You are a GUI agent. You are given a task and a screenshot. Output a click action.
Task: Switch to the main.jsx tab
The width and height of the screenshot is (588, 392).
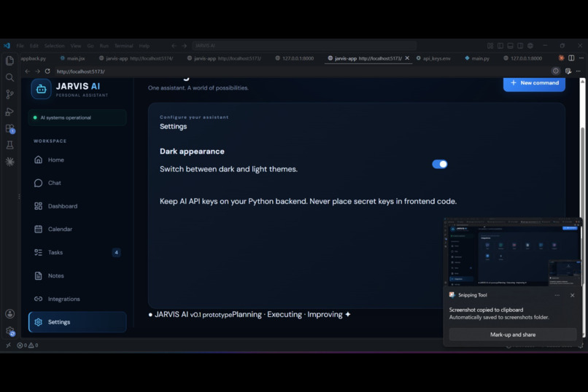pyautogui.click(x=73, y=58)
